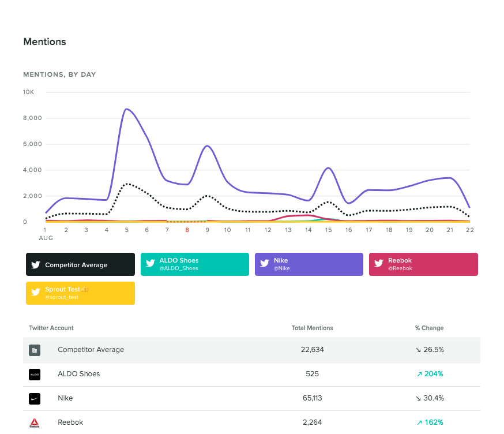Click the 8,000 y-axis label
Viewport: 504px width, 434px height.
pyautogui.click(x=32, y=118)
